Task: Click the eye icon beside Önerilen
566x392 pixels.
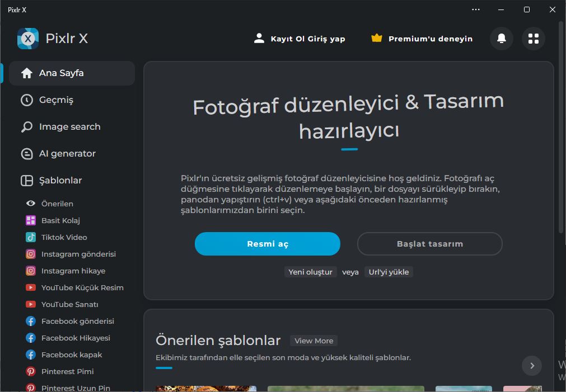Action: tap(31, 204)
